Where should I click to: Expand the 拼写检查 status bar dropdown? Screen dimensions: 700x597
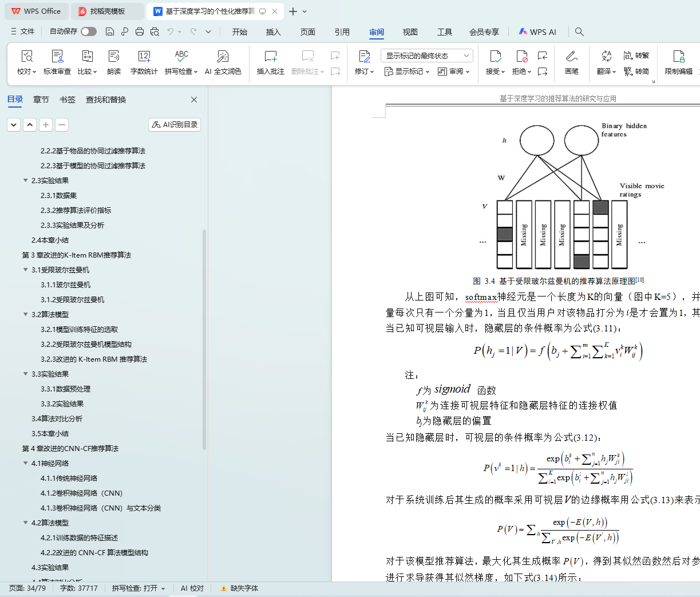(x=163, y=588)
